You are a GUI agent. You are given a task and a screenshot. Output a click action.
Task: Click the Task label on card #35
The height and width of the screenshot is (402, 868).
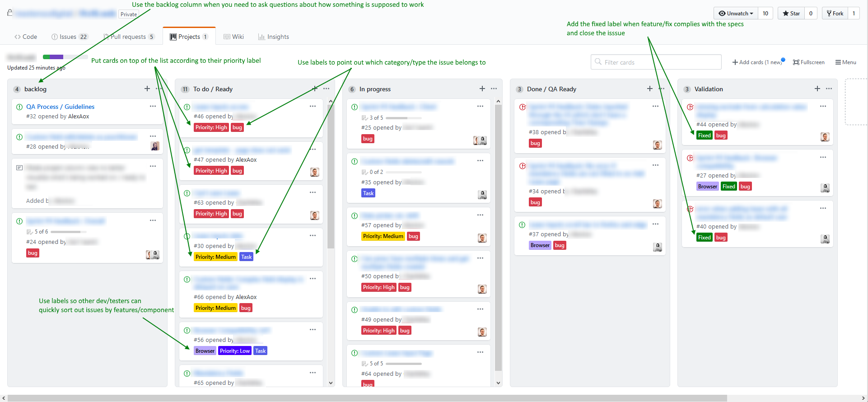pyautogui.click(x=369, y=193)
